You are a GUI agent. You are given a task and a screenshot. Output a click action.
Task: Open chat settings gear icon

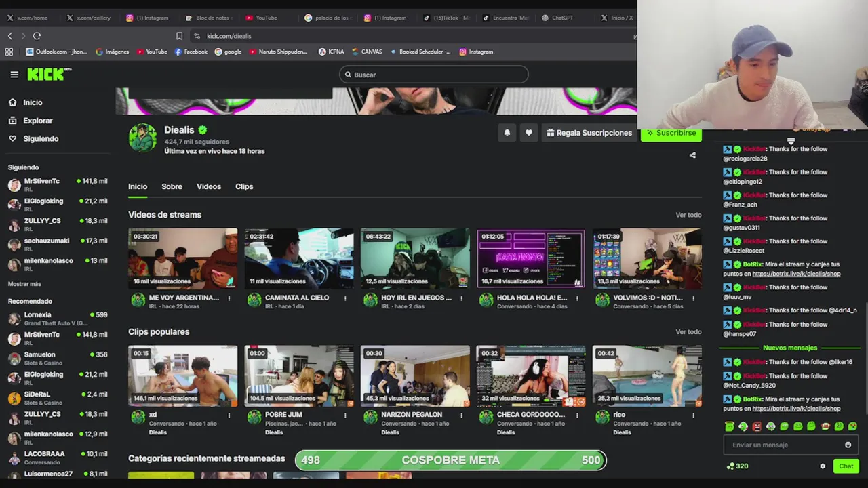pyautogui.click(x=823, y=466)
